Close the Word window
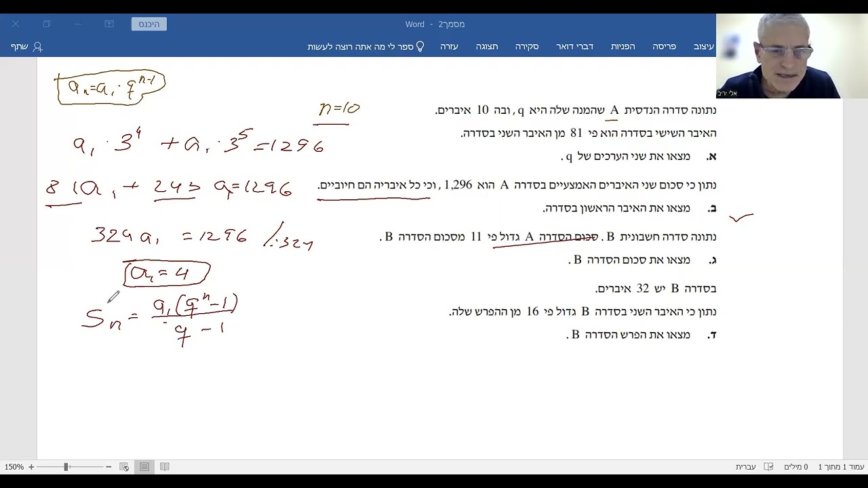 (15, 24)
